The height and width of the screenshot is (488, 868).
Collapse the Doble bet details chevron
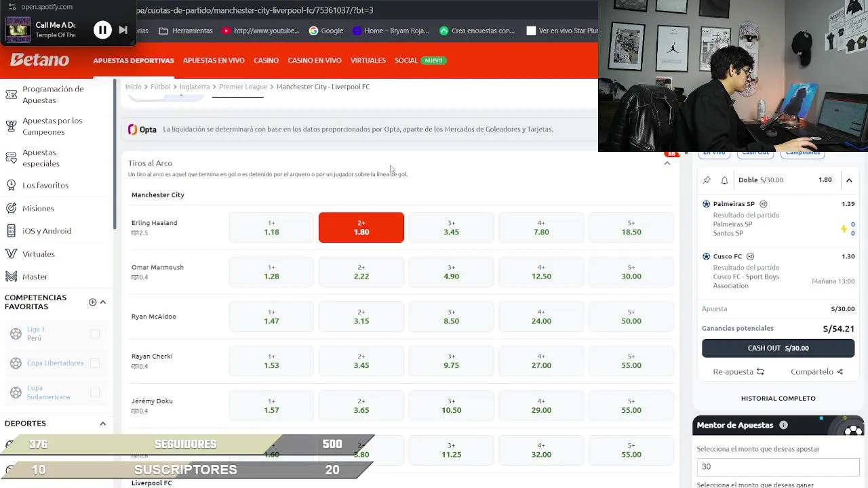coord(848,180)
